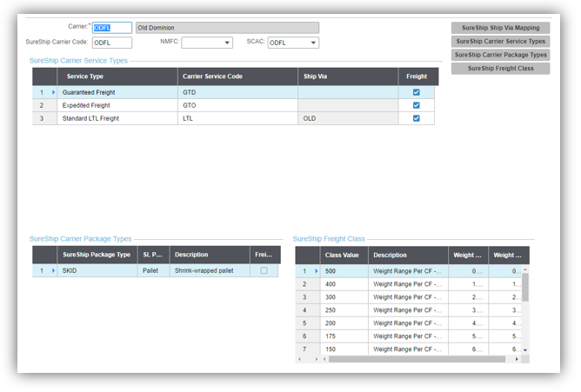Open SureShip Ship Via Mapping

click(500, 28)
